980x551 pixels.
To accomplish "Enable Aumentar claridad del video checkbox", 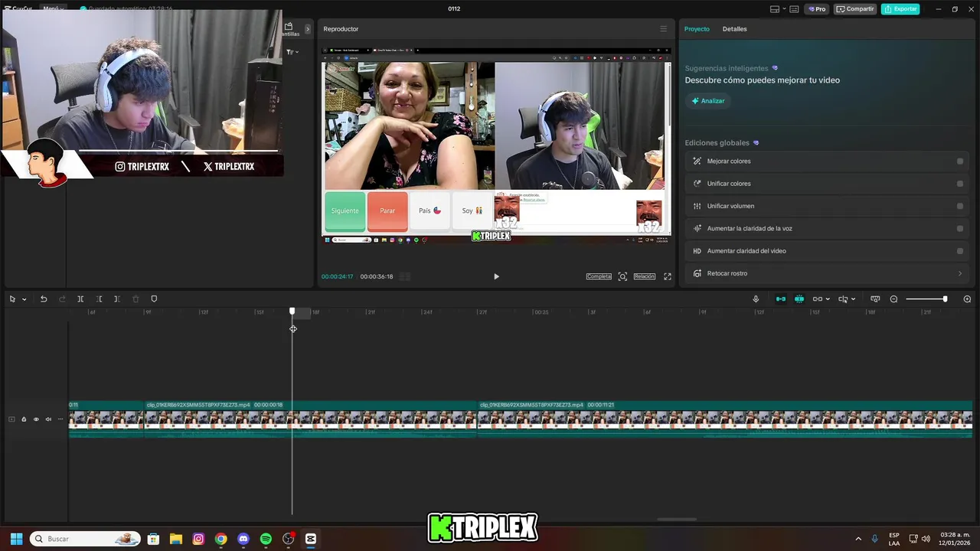I will pyautogui.click(x=960, y=251).
